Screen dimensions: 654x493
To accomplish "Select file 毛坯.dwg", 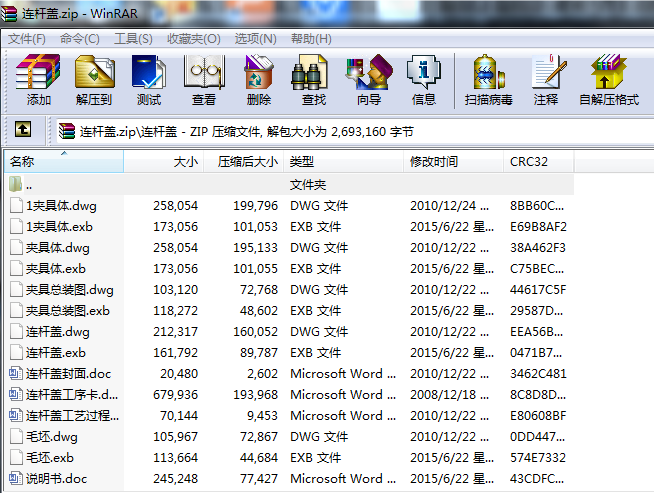I will click(52, 437).
